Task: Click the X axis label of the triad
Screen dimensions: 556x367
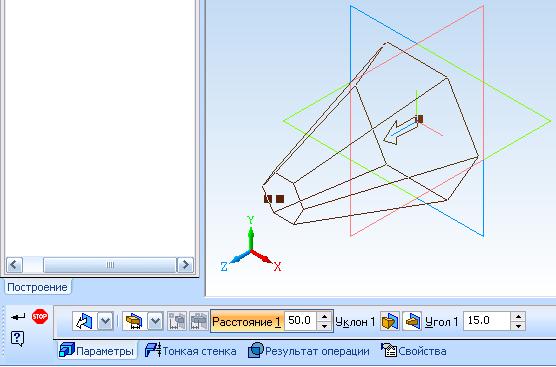Action: tap(277, 267)
